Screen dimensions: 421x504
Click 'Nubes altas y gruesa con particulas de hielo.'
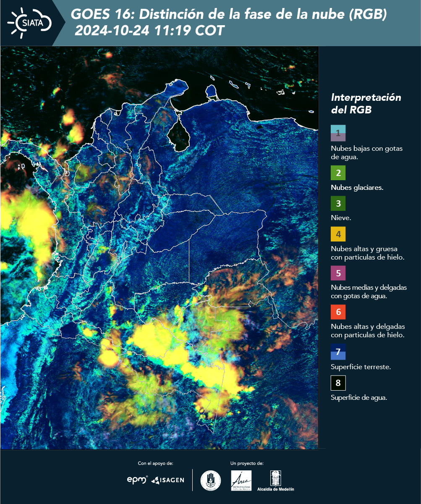pyautogui.click(x=368, y=253)
